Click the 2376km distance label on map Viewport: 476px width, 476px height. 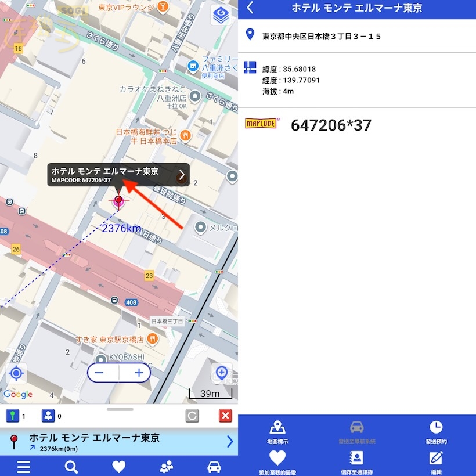click(121, 228)
